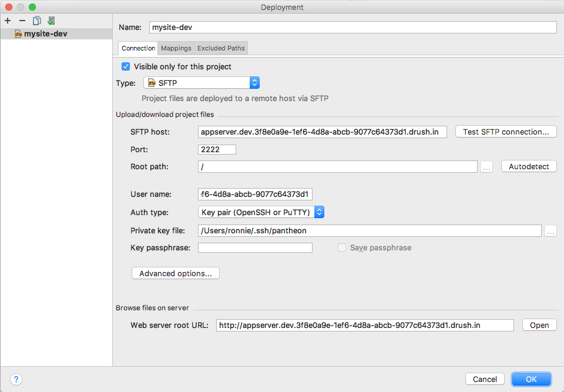Mark server as default with green check icon
The height and width of the screenshot is (392, 564).
click(51, 20)
